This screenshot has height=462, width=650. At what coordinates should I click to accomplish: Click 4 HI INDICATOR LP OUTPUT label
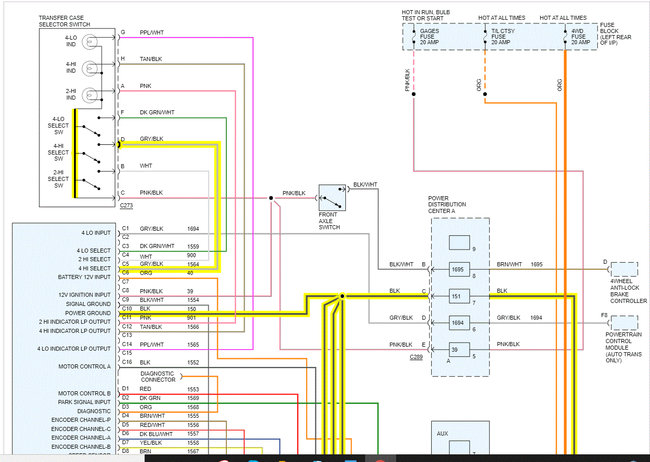tap(75, 331)
